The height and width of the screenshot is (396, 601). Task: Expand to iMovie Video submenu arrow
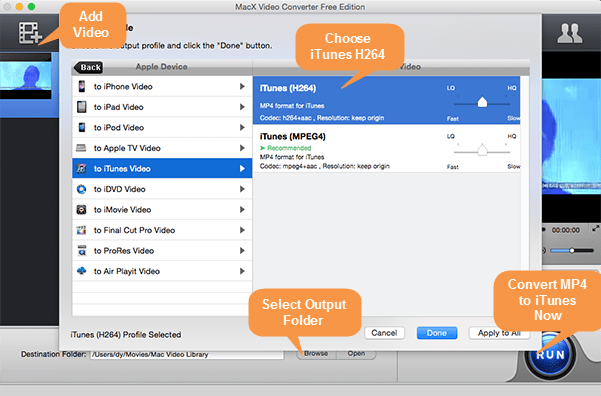tap(242, 209)
